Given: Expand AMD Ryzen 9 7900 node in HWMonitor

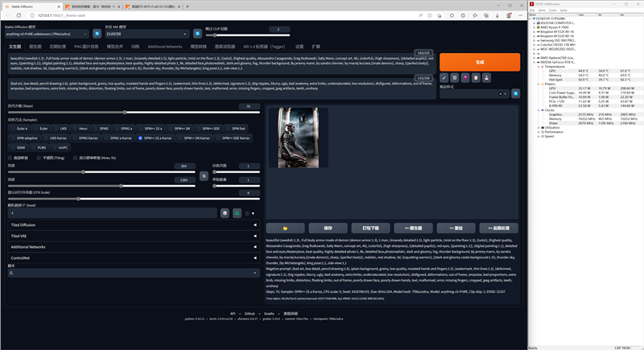Looking at the screenshot, I should click(x=534, y=27).
